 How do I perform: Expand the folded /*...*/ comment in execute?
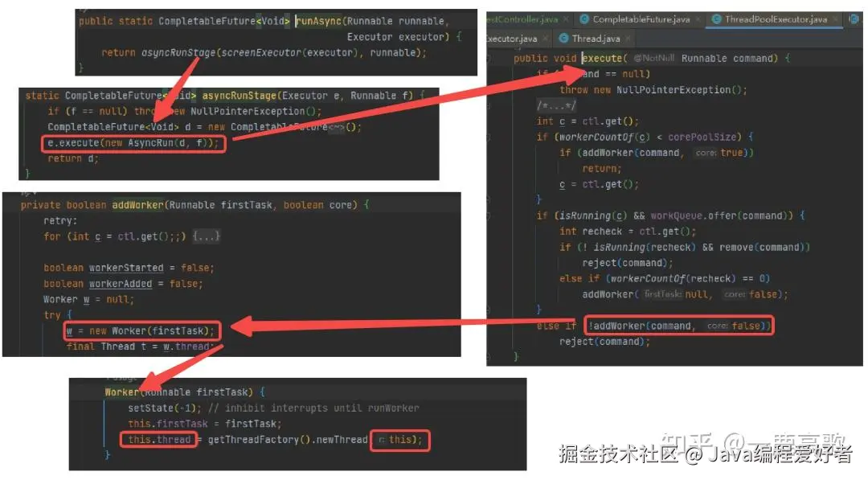pos(556,105)
